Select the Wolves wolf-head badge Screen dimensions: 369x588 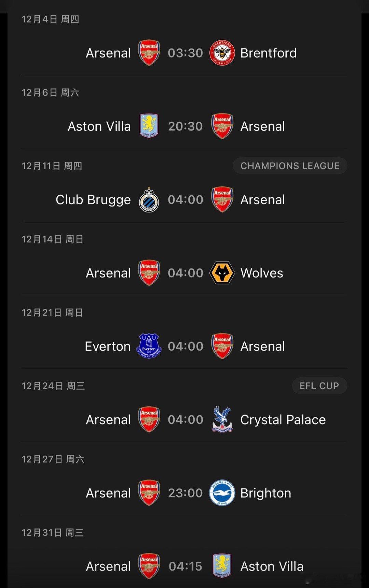[x=222, y=273]
